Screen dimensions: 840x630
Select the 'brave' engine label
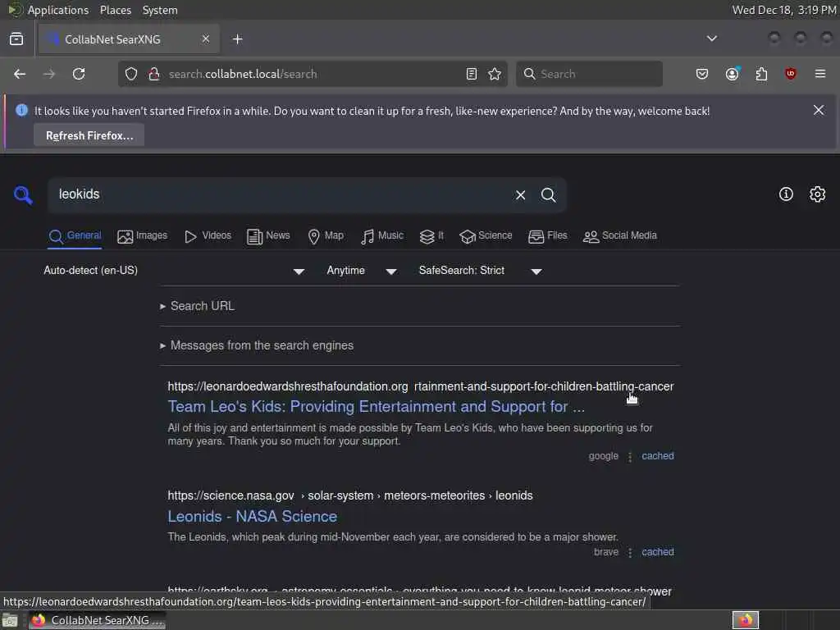coord(606,552)
